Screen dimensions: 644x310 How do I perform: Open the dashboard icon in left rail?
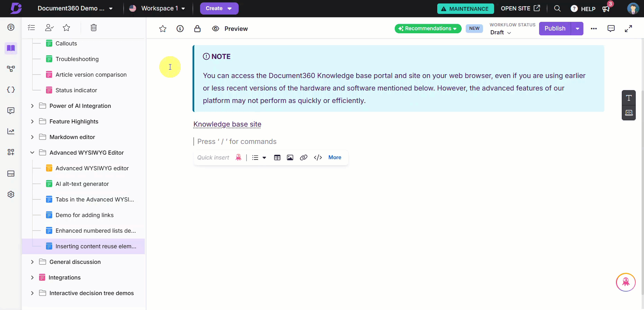pyautogui.click(x=11, y=27)
